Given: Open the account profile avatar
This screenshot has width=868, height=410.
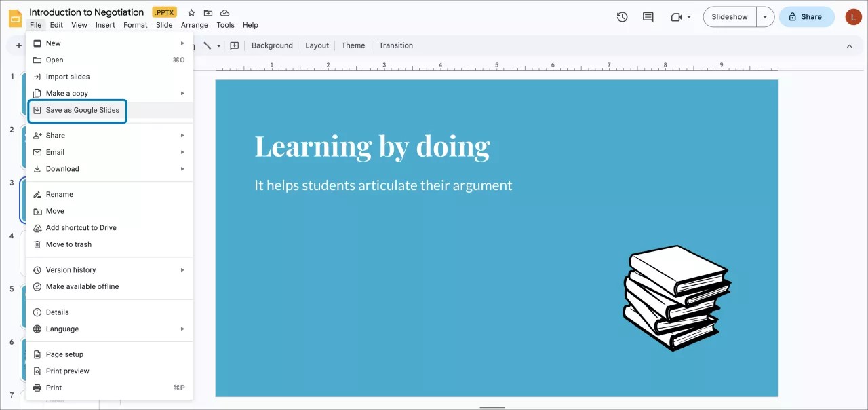Looking at the screenshot, I should click(852, 17).
